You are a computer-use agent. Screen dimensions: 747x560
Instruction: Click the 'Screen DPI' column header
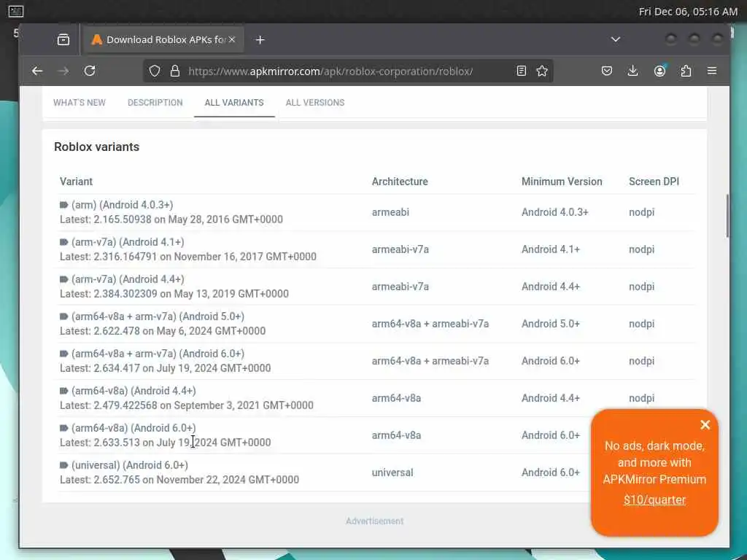[x=654, y=182]
